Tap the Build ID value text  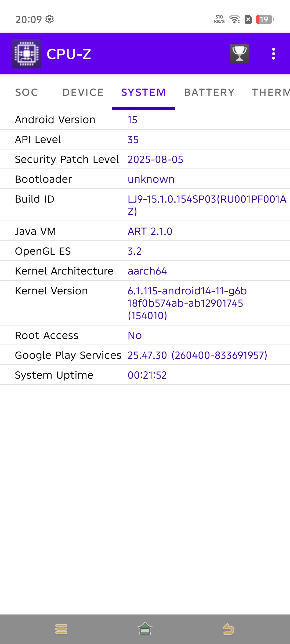(207, 205)
